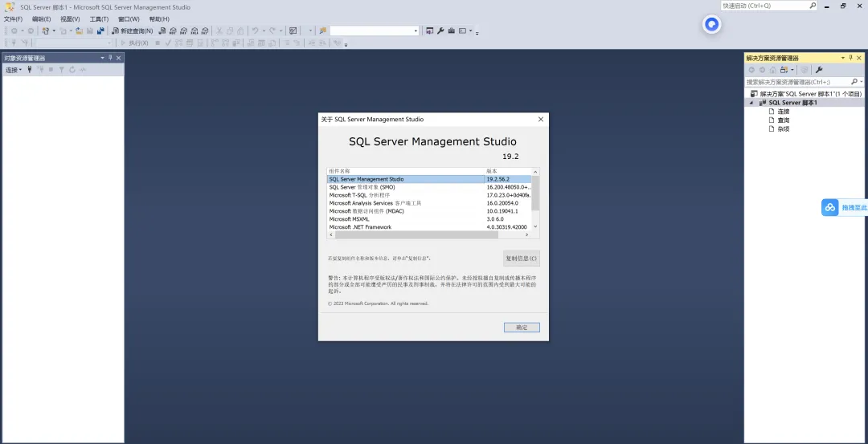Screen dimensions: 868x444
Task: Select the 杂项 folder in Solution Explorer
Action: coord(778,128)
